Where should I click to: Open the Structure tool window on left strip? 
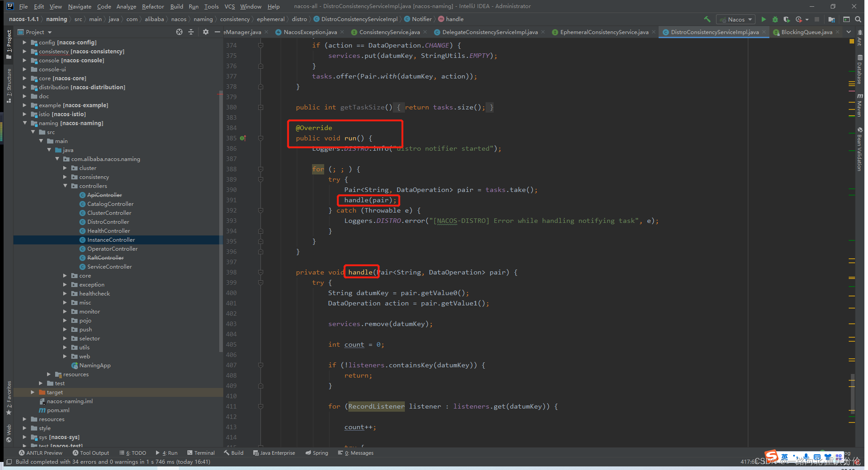[9, 86]
